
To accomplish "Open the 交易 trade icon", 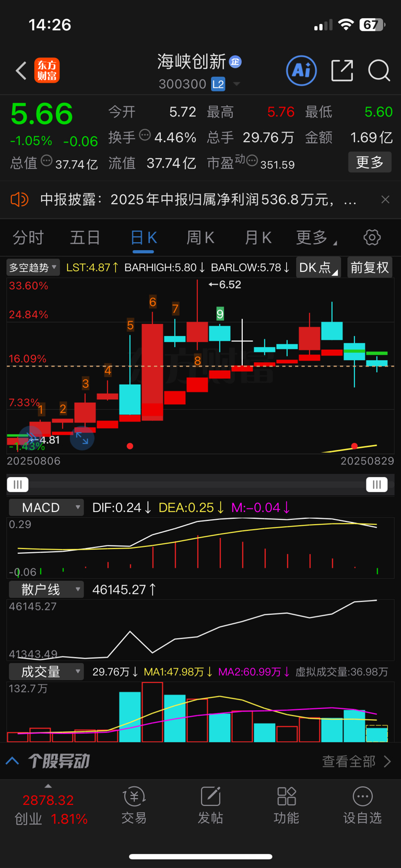I will pyautogui.click(x=134, y=805).
